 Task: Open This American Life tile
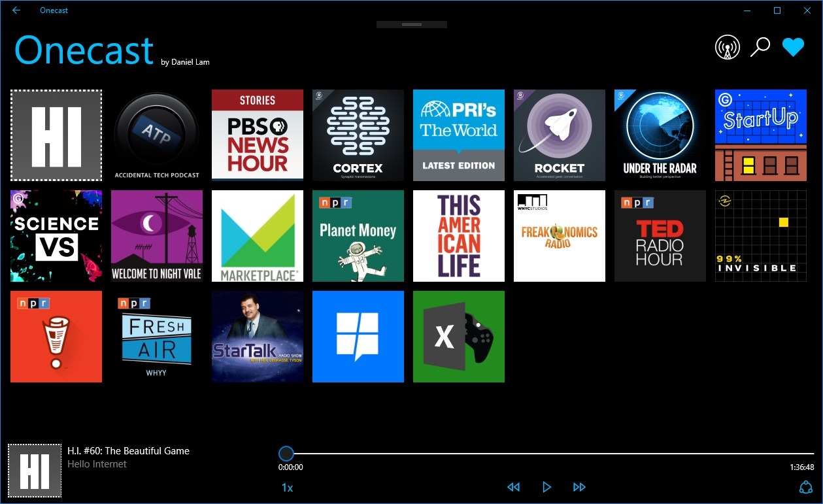tap(459, 236)
